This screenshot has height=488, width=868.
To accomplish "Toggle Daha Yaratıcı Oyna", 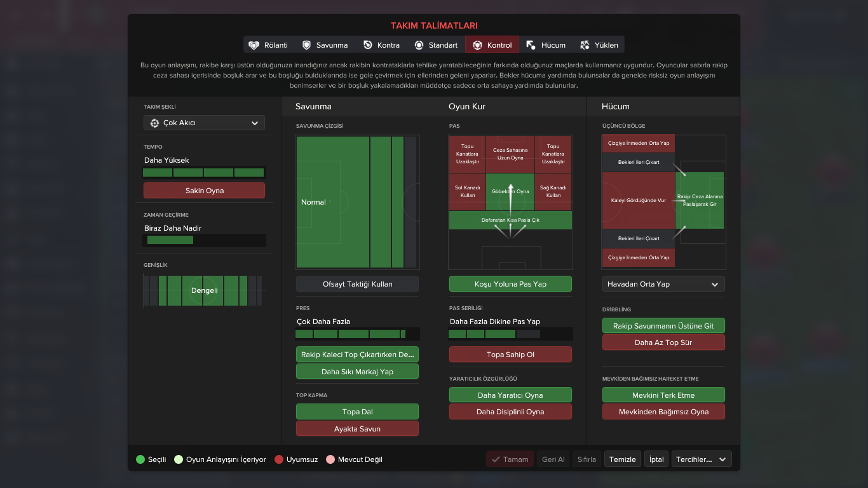I will [x=510, y=395].
